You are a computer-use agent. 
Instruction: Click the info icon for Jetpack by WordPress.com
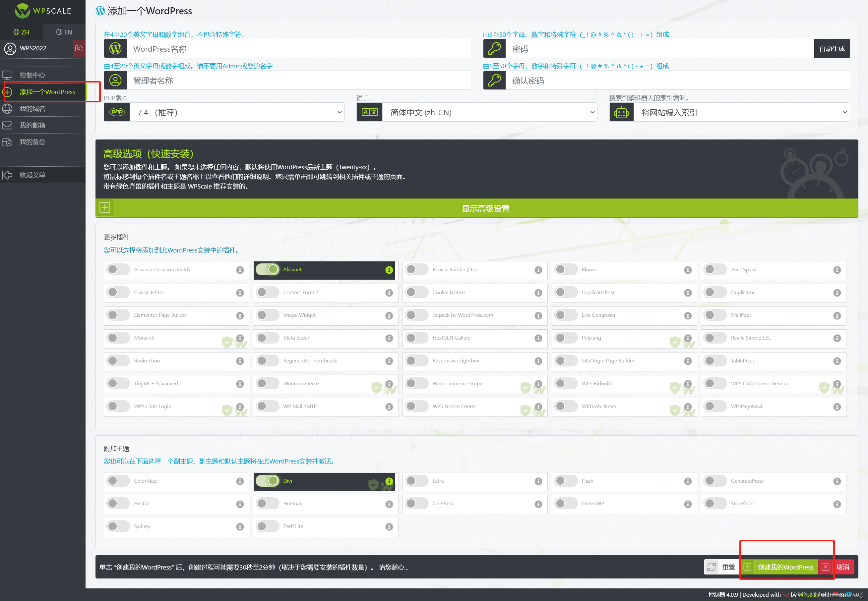pos(538,315)
